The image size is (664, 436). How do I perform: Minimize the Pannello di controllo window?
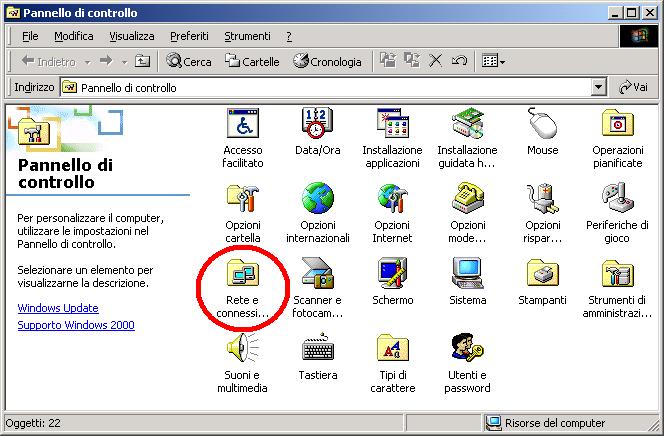pyautogui.click(x=616, y=13)
